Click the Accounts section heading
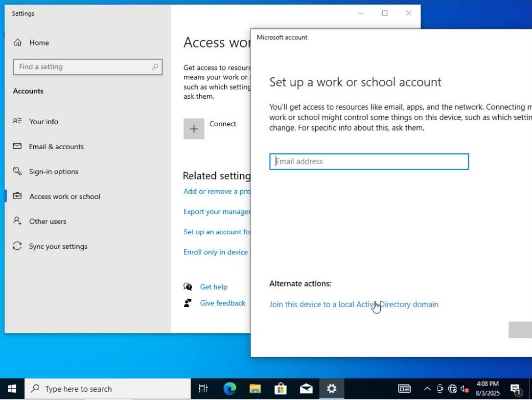The image size is (532, 400). pos(28,91)
